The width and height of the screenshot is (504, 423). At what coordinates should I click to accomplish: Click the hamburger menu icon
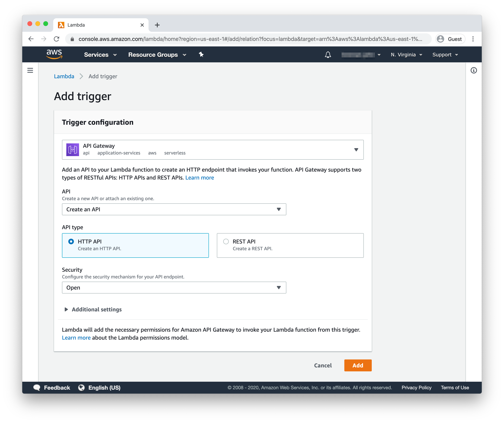click(x=30, y=70)
